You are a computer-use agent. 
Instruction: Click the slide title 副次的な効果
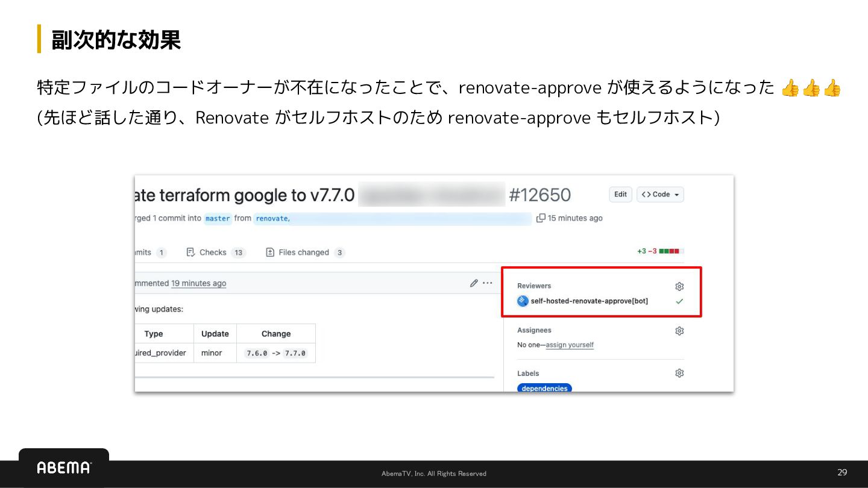tap(116, 40)
